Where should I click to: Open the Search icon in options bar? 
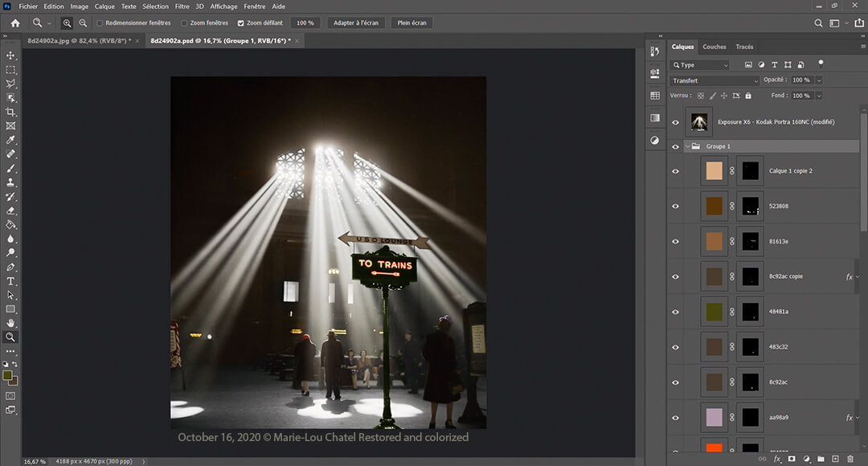818,22
